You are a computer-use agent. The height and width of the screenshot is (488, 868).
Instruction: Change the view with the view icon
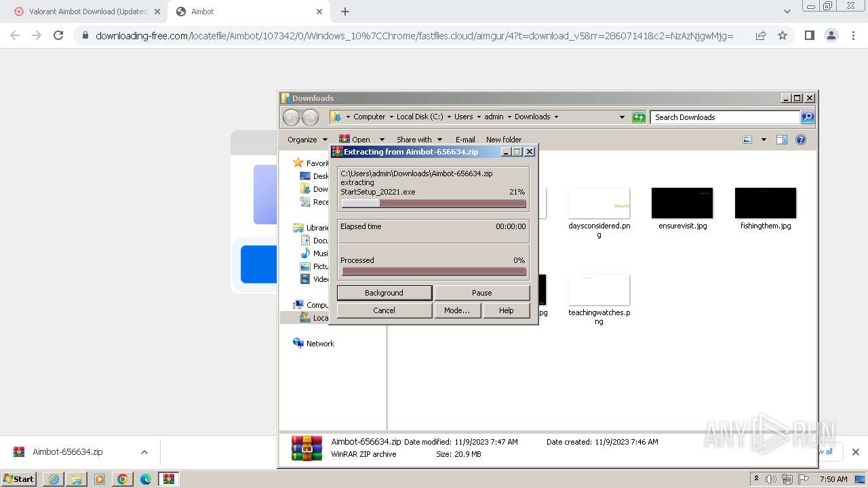point(747,140)
